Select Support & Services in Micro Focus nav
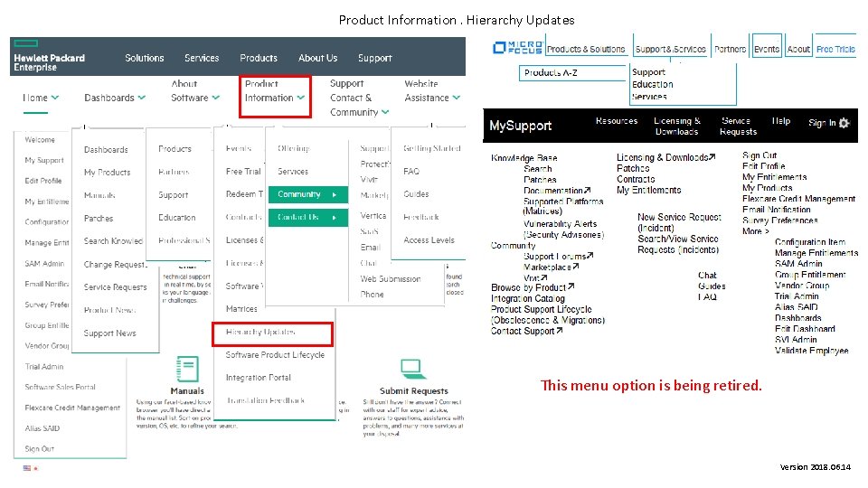 click(x=670, y=49)
